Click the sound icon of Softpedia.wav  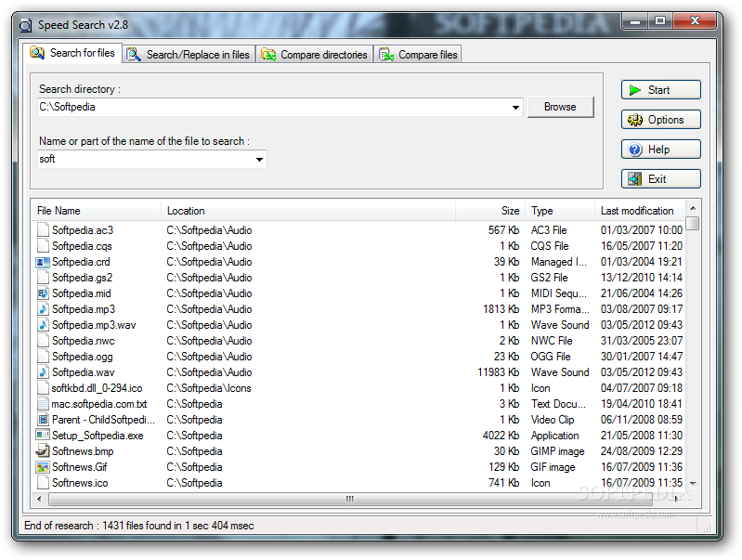(x=43, y=372)
